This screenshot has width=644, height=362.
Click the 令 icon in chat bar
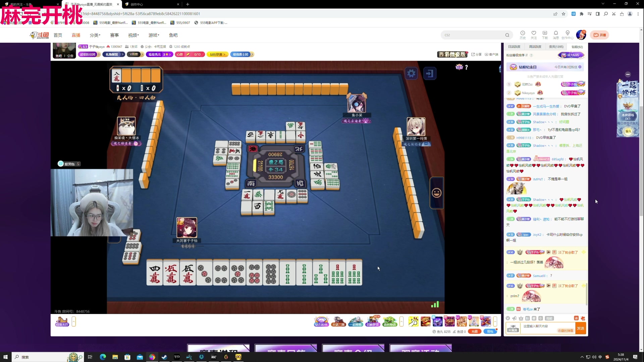540,318
